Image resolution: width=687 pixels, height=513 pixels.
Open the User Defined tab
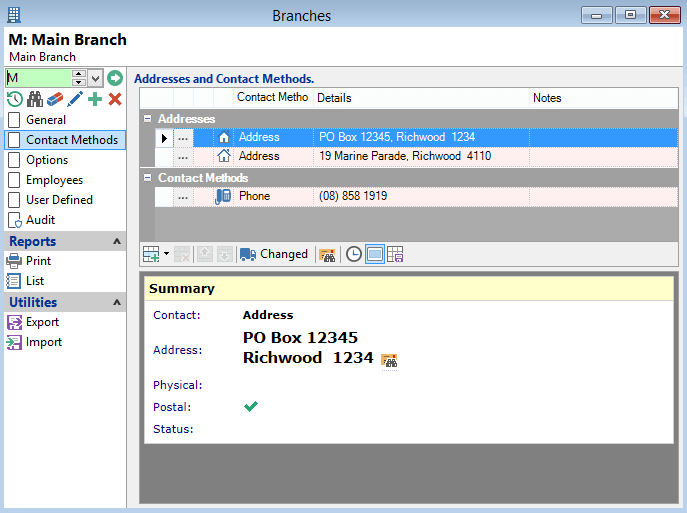coord(65,200)
